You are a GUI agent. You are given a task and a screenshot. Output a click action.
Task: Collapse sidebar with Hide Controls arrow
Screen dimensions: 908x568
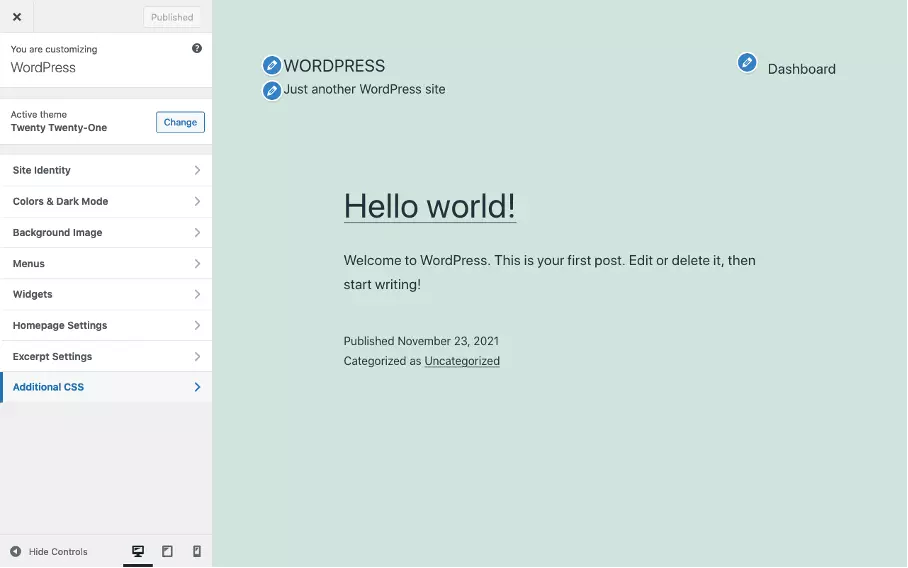(16, 551)
